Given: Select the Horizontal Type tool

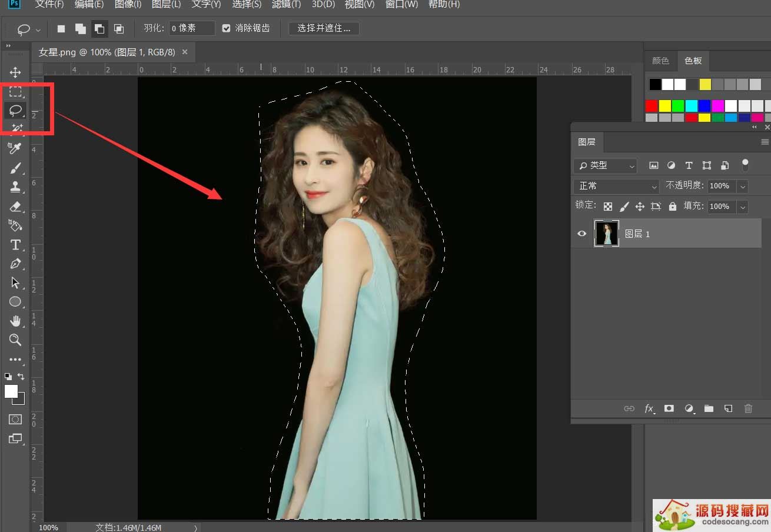Looking at the screenshot, I should pyautogui.click(x=15, y=245).
